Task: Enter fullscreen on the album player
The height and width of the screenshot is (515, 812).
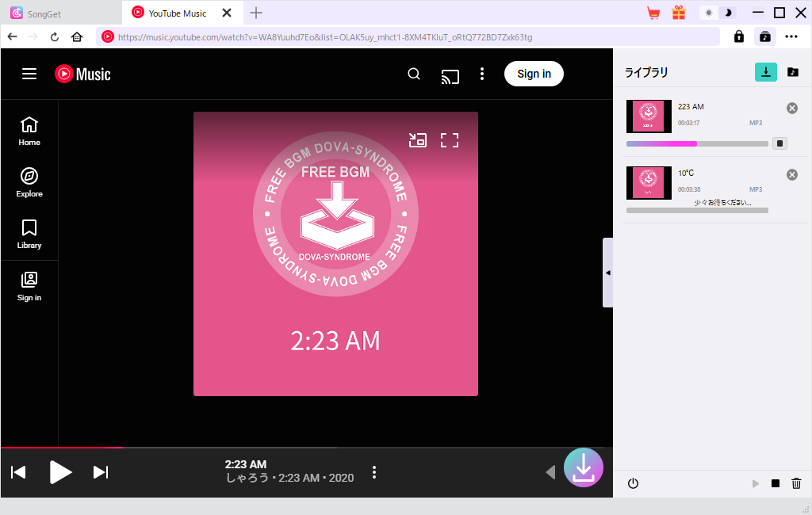Action: click(450, 140)
